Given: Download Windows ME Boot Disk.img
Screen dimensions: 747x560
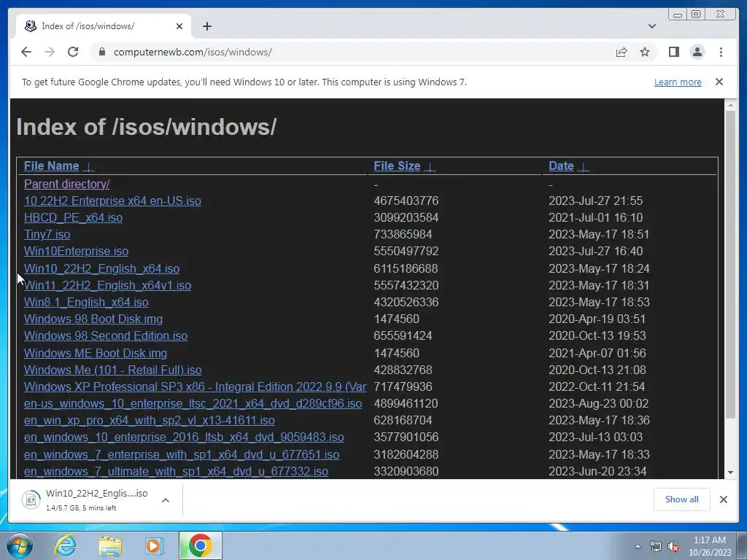Looking at the screenshot, I should point(96,353).
